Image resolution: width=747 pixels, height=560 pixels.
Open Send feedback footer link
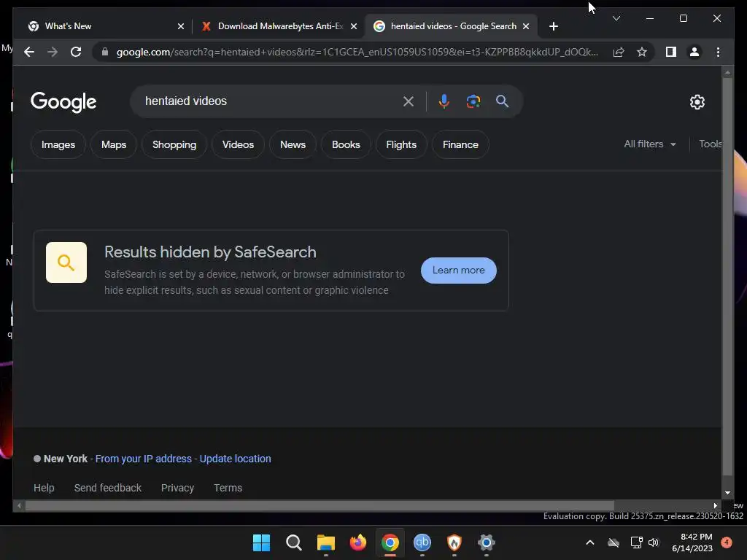pyautogui.click(x=108, y=488)
